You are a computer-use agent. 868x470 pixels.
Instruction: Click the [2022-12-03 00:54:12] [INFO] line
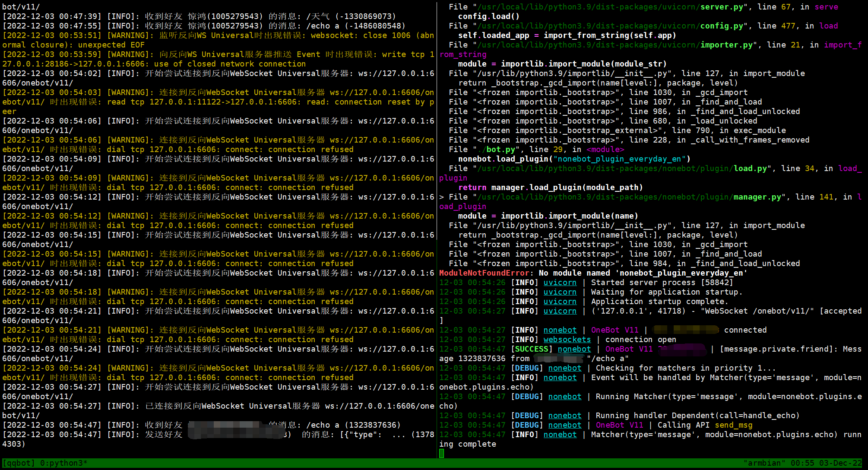218,202
